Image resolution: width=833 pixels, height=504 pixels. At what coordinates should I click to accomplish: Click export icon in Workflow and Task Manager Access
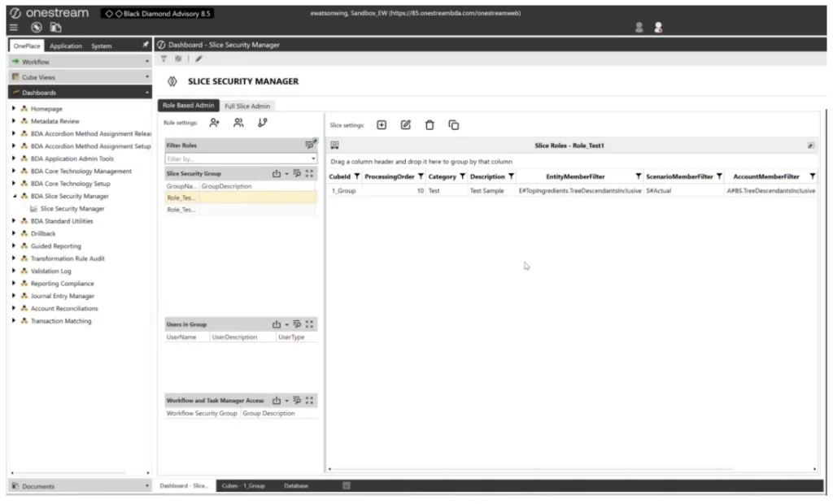coord(277,401)
